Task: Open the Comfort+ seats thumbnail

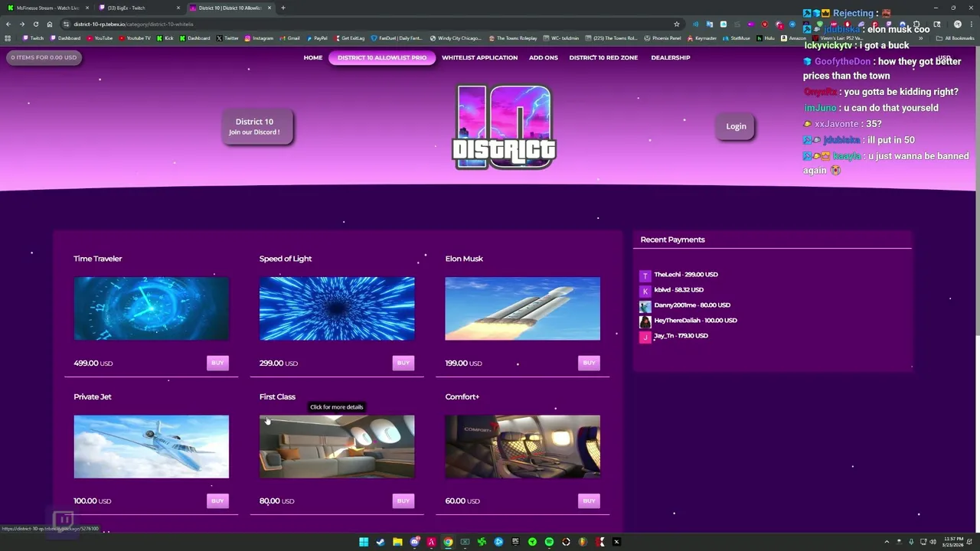Action: (522, 447)
